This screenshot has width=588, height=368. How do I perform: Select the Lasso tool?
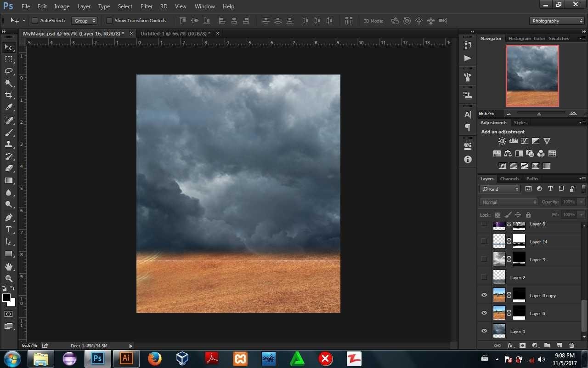click(9, 71)
